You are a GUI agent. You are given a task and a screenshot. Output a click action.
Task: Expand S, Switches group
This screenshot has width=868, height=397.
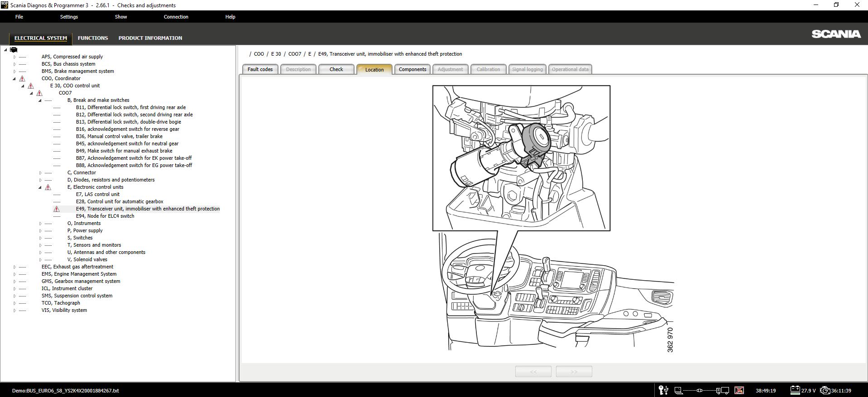click(40, 238)
